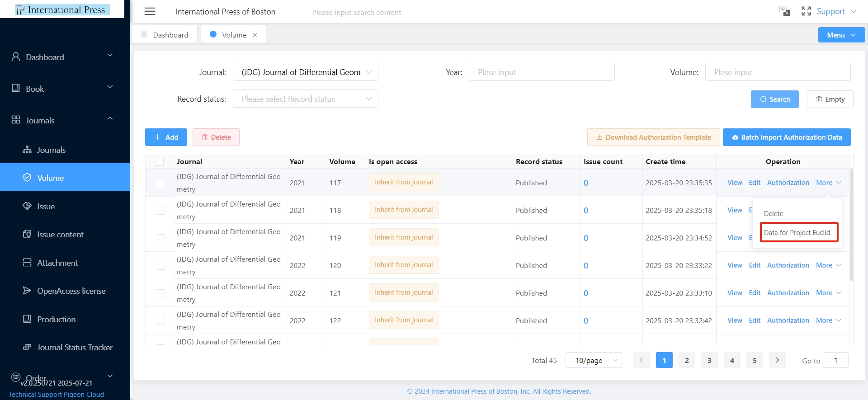Check the row for volume 120
868x400 pixels.
161,265
